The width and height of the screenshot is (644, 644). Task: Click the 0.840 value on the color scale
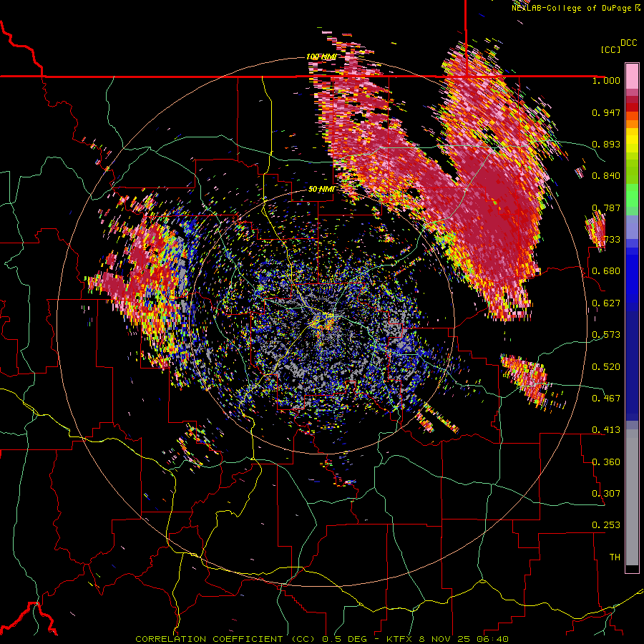[x=606, y=176]
